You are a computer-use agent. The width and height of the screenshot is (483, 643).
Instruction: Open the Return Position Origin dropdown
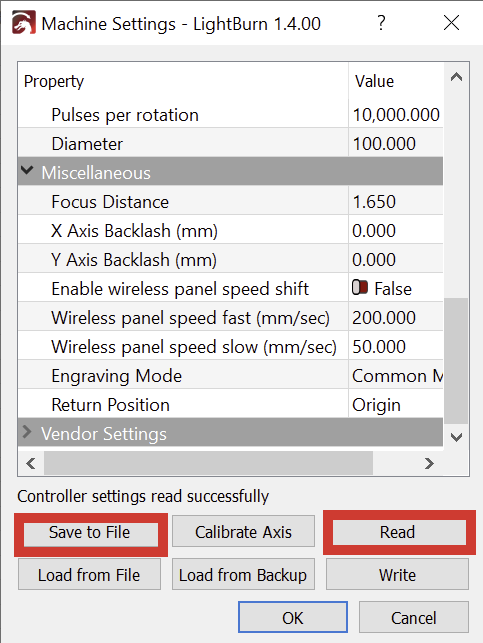[x=396, y=405]
